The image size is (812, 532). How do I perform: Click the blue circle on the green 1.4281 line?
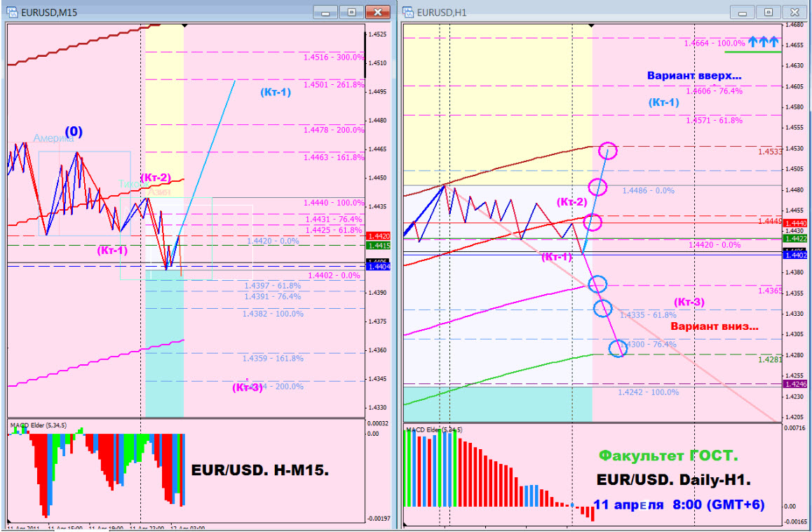point(618,348)
